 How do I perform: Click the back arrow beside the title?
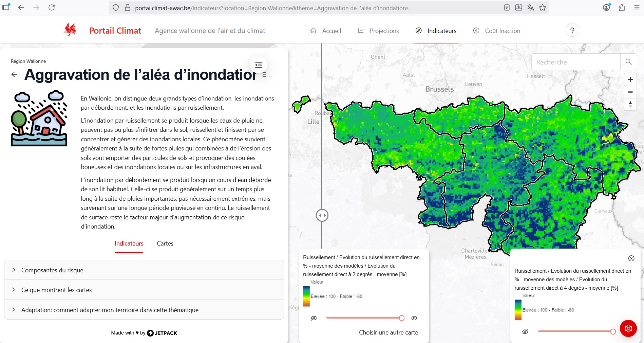pos(14,74)
